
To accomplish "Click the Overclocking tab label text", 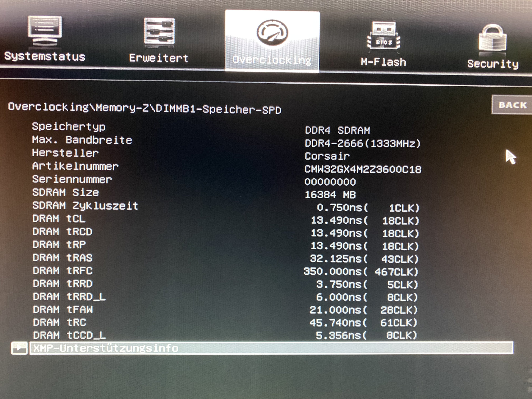I will [272, 60].
